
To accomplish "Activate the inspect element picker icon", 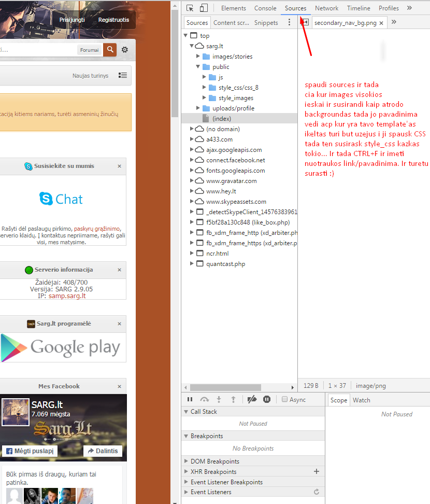I will (x=190, y=8).
